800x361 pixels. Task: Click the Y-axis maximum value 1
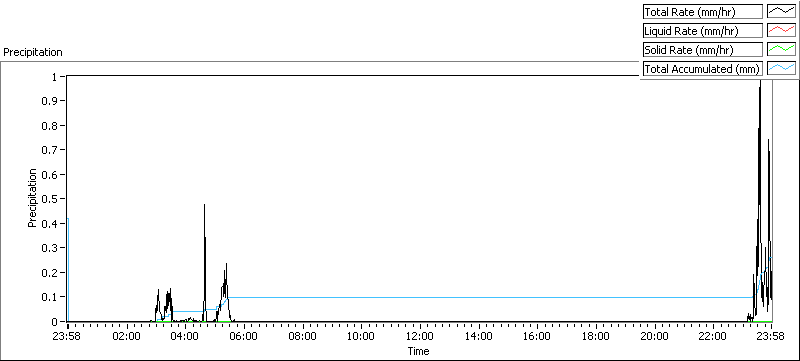click(55, 76)
